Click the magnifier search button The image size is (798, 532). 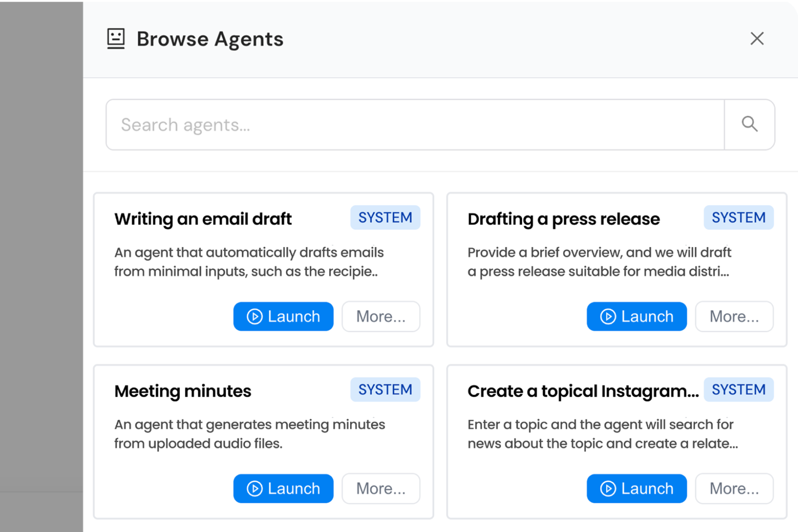749,124
